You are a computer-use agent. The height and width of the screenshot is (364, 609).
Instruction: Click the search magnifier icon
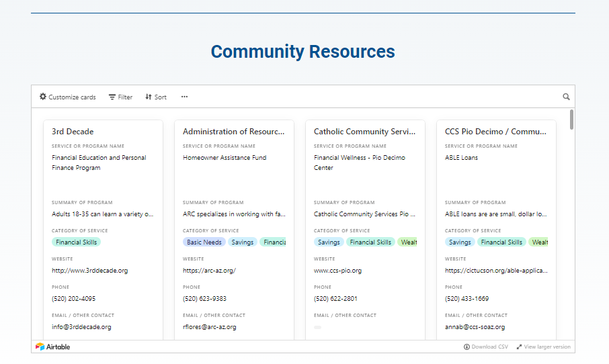pos(566,97)
